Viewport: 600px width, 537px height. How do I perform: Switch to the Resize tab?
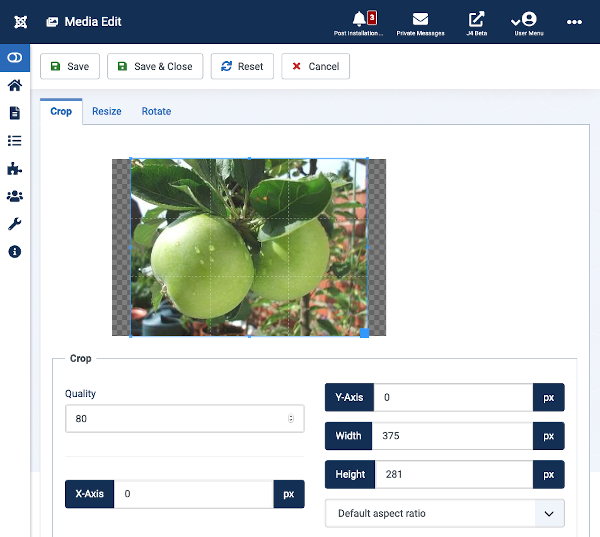click(107, 111)
